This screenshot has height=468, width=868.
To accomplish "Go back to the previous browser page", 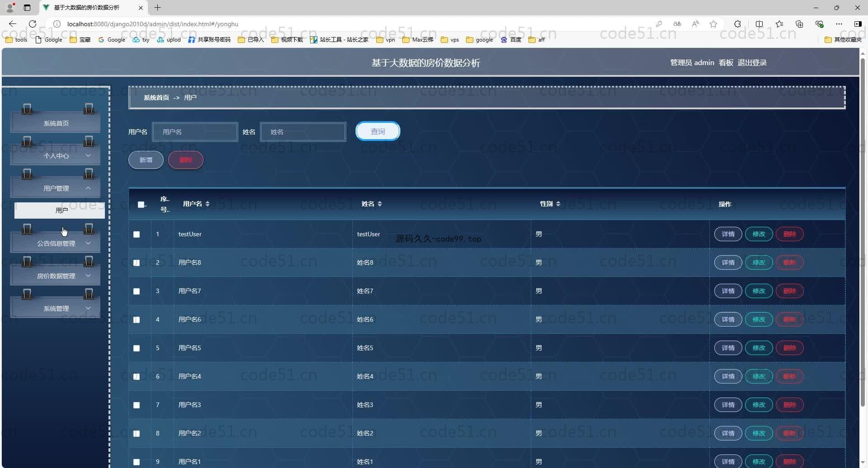I will [x=13, y=24].
